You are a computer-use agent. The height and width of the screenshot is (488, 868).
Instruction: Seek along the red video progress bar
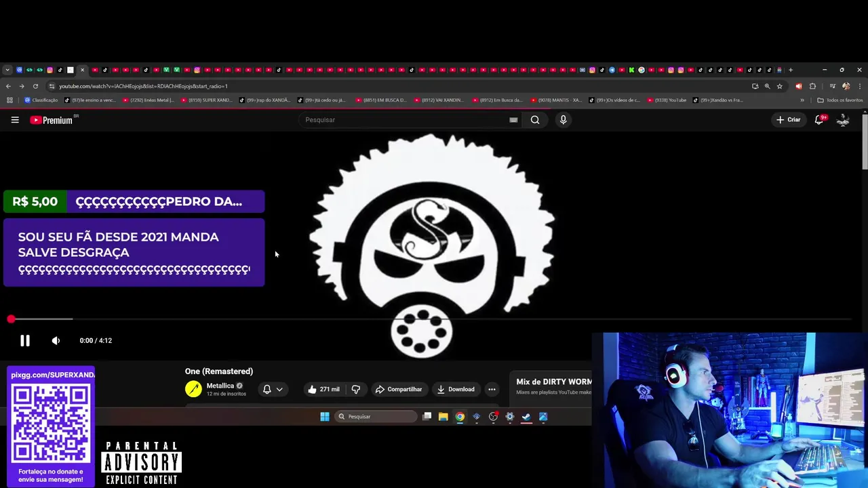431,319
